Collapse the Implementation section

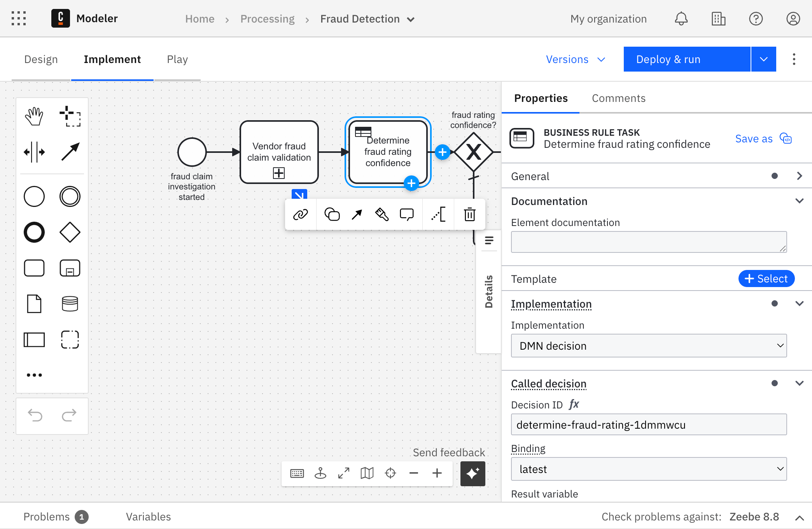click(799, 304)
